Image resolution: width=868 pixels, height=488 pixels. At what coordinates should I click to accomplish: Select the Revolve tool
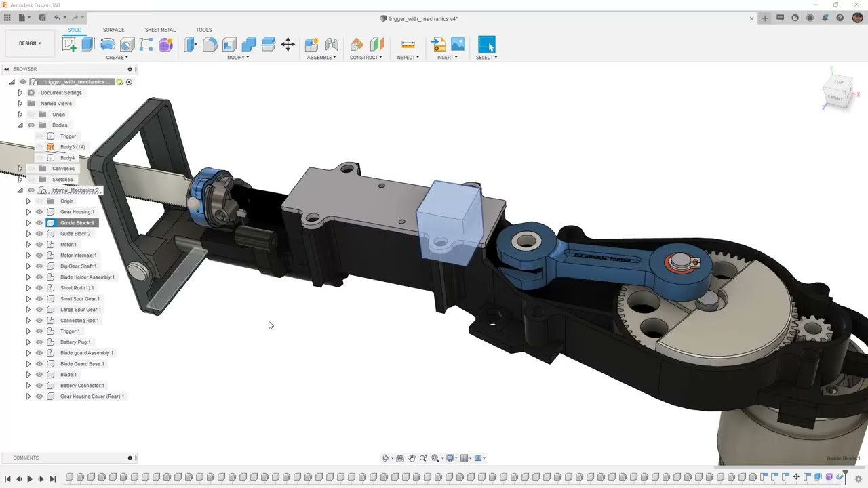point(108,45)
